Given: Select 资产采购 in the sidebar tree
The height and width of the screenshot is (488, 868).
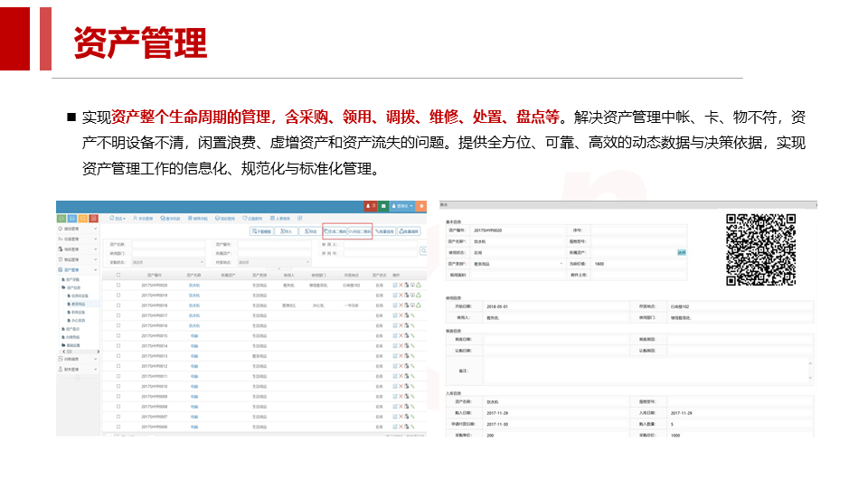Looking at the screenshot, I should [x=71, y=279].
